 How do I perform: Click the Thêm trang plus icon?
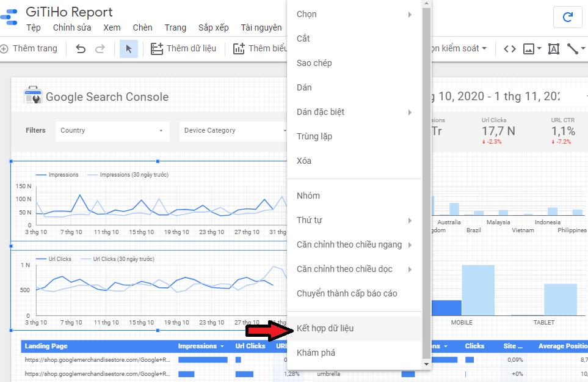click(4, 49)
